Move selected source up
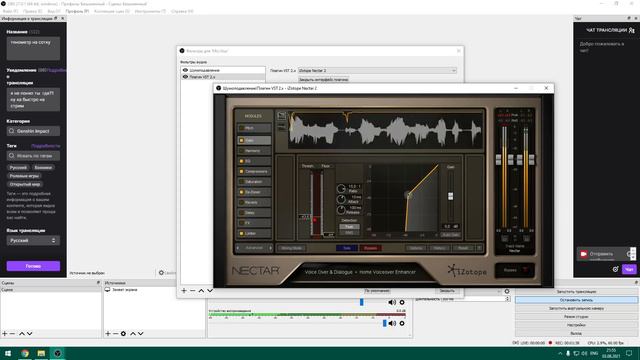Image resolution: width=640 pixels, height=360 pixels. tap(133, 334)
